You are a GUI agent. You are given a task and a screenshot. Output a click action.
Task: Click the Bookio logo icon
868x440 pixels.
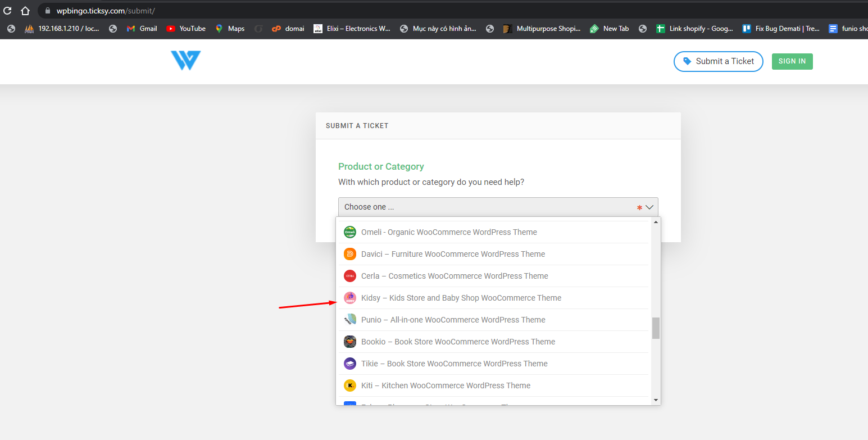[350, 342]
